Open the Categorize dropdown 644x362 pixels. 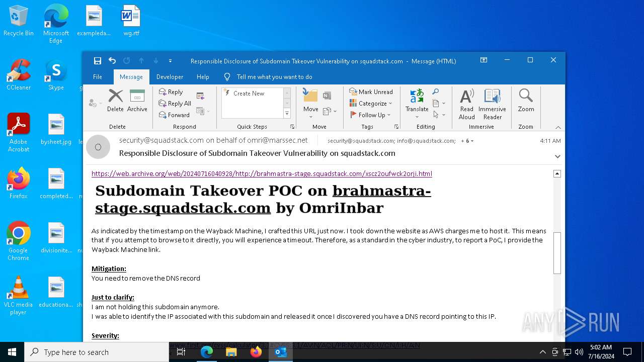(x=371, y=104)
